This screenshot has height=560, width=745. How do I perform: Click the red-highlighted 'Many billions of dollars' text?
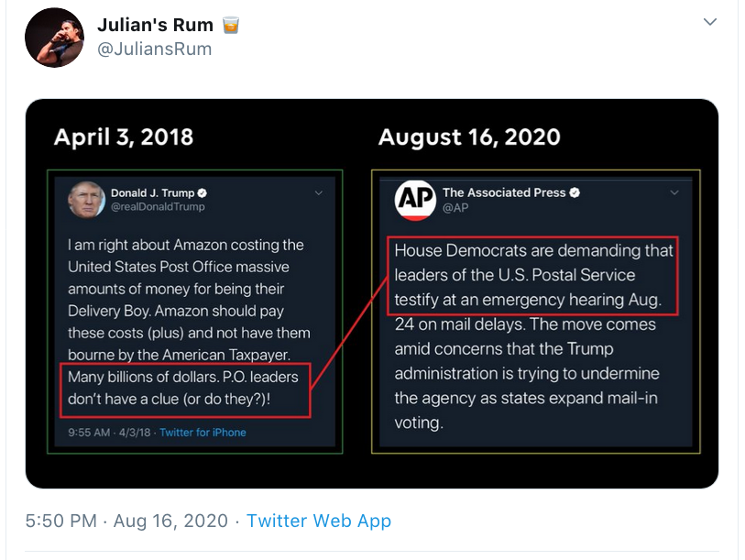183,388
